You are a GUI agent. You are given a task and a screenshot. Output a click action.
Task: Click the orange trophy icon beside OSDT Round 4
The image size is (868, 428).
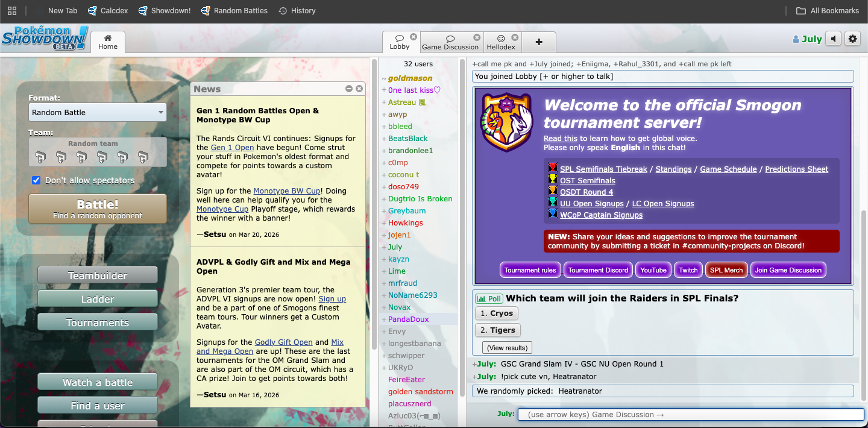[552, 190]
